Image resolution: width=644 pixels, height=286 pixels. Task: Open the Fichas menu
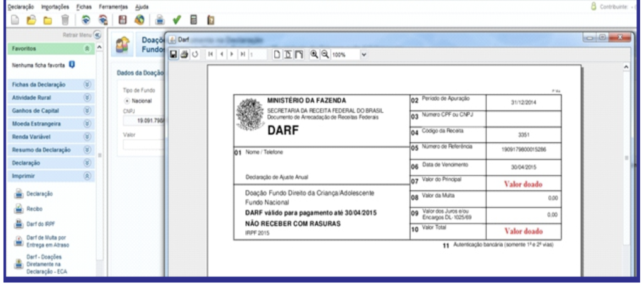84,7
